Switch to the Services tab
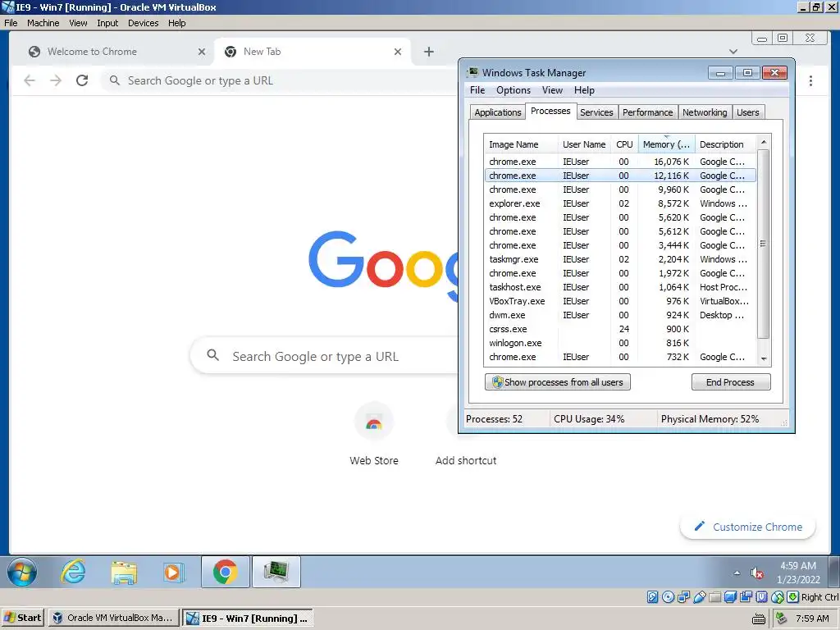Screen dimensions: 840x630 click(x=596, y=112)
